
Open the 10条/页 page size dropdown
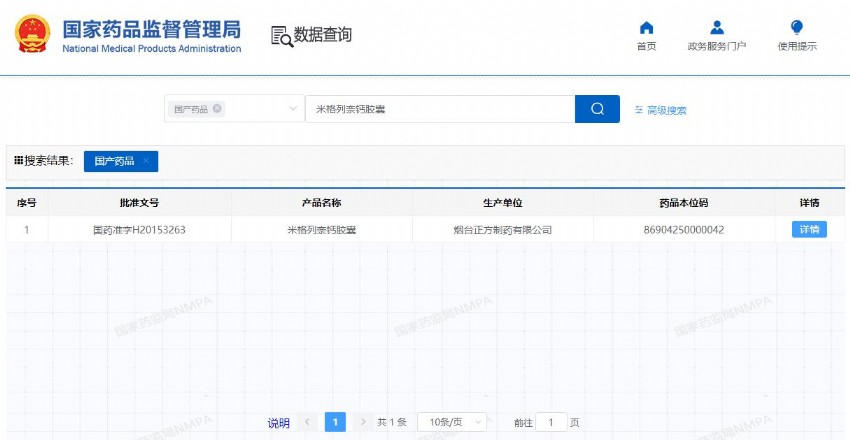pos(451,422)
